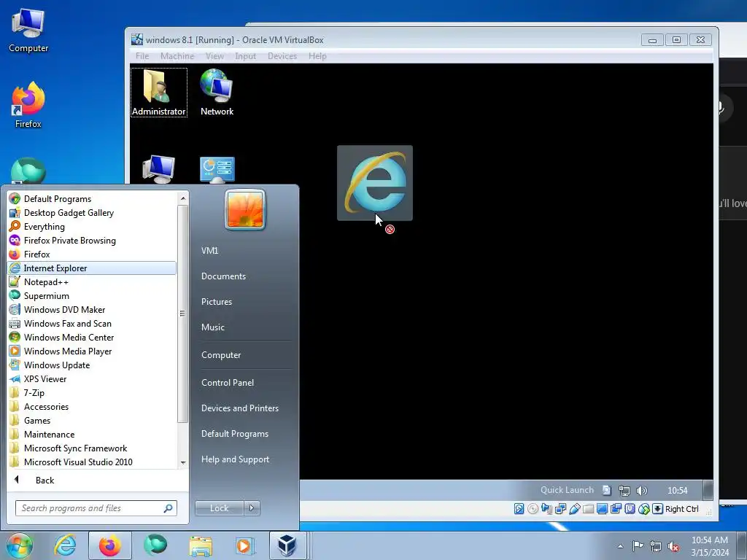Click the large Internet Explorer icon in the VM
The image size is (747, 560).
(375, 183)
